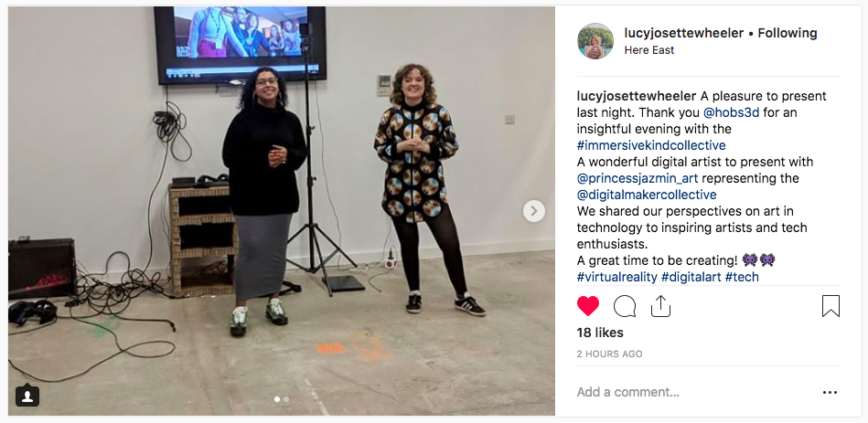
Task: Open the Here East location link
Action: tap(648, 50)
